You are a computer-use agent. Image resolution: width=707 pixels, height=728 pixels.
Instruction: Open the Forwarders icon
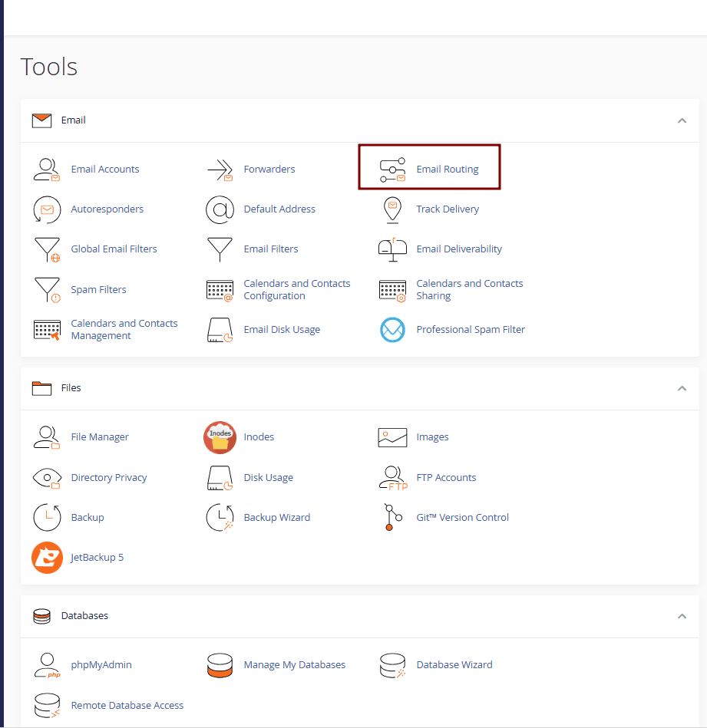[x=220, y=170]
